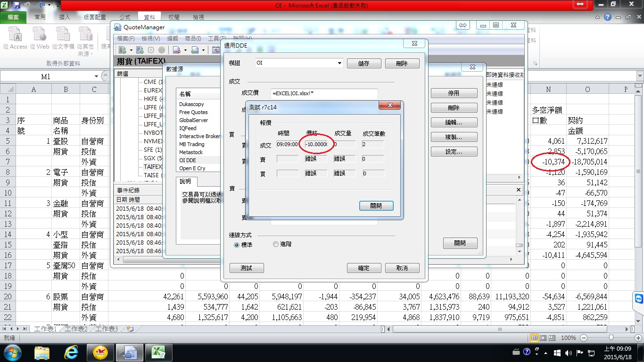The width and height of the screenshot is (644, 362).
Task: Open the 從其他來源 source menu
Action: 85,41
